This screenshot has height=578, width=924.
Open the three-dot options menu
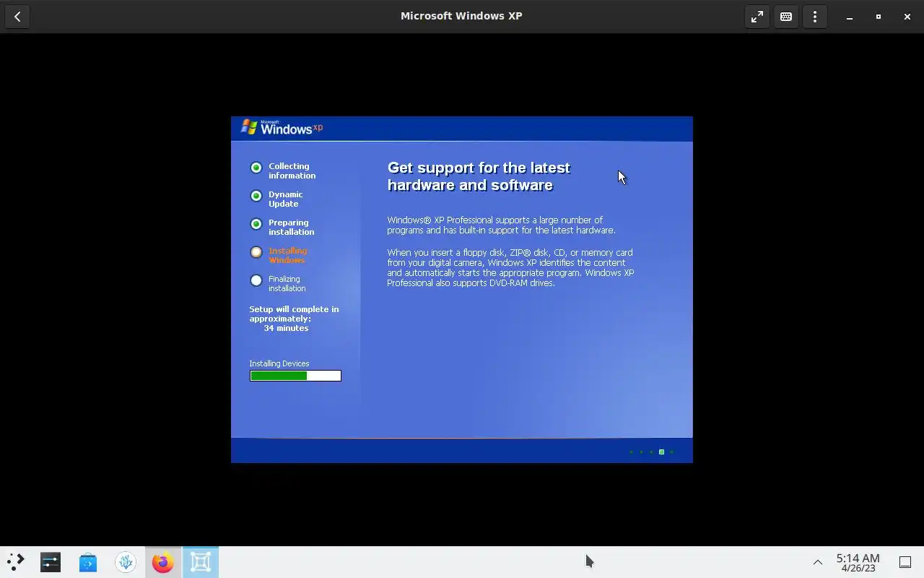point(815,16)
